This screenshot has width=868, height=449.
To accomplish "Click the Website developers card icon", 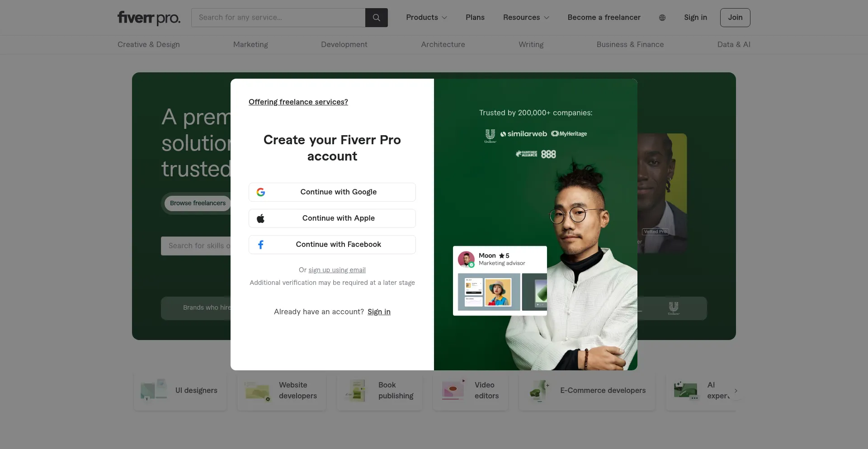I will click(x=257, y=391).
